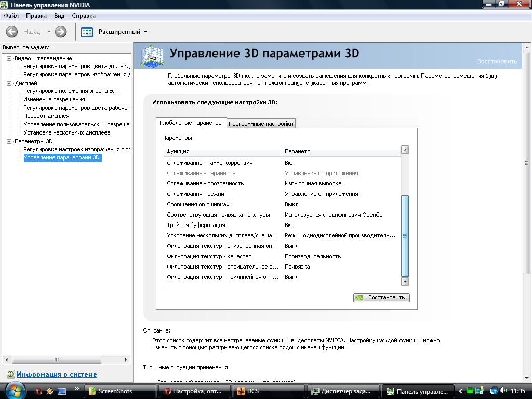Open the Справка menu
532x399 pixels.
coord(84,16)
